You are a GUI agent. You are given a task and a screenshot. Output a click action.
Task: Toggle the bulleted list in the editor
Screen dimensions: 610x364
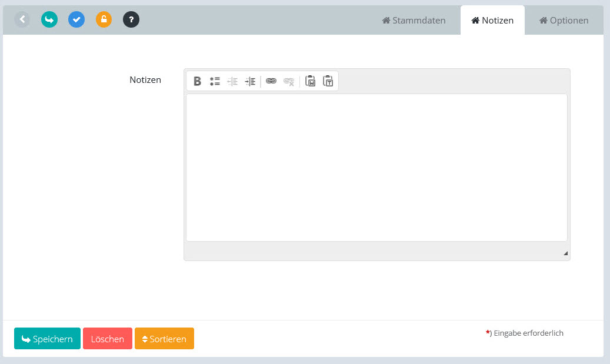pyautogui.click(x=215, y=81)
